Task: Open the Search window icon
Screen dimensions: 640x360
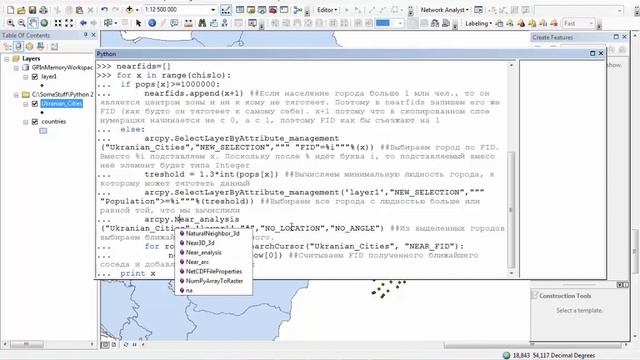Action: coord(262,10)
